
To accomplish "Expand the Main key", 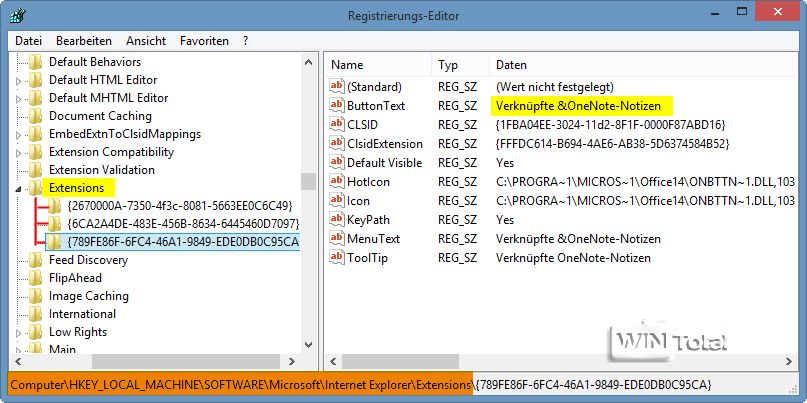I will coord(19,350).
